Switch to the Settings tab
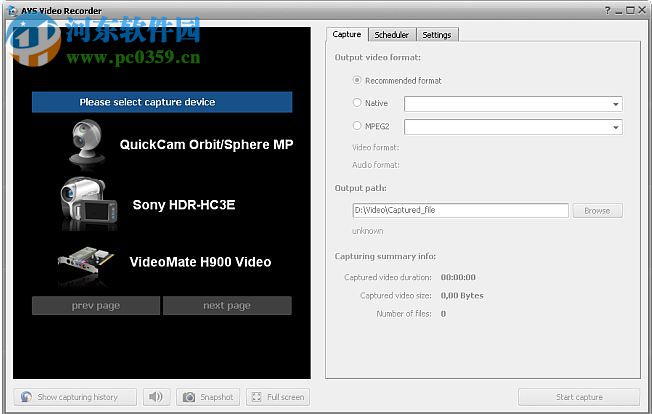Image resolution: width=652 pixels, height=414 pixels. (437, 35)
